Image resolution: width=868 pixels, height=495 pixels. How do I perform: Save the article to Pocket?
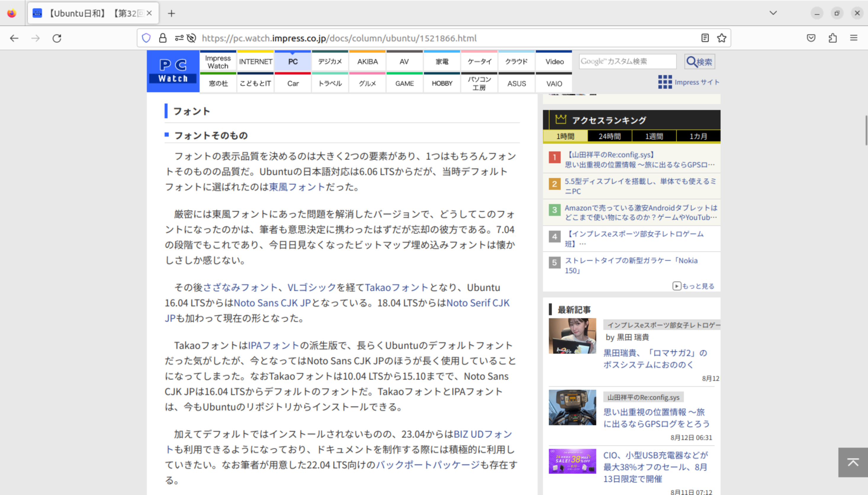coord(811,38)
